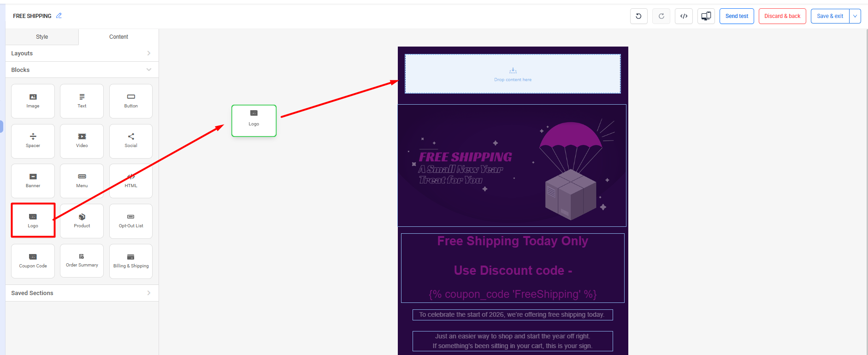This screenshot has height=355, width=868.
Task: Click the undo arrow icon
Action: point(638,16)
